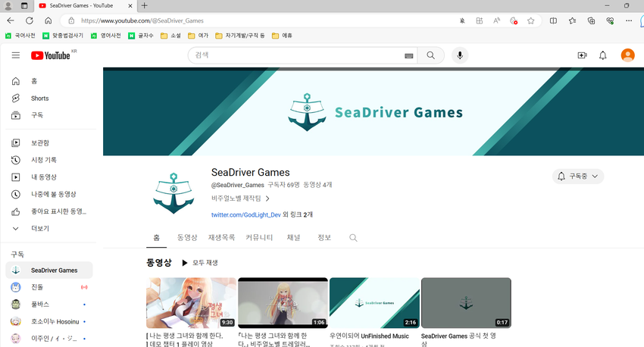Open 이주인 subscription channel
This screenshot has height=347, width=644.
(49, 339)
